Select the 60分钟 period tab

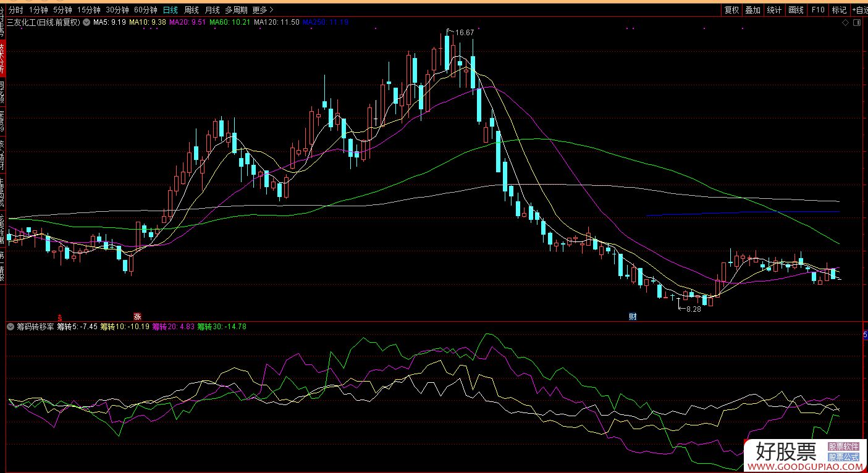pos(146,10)
